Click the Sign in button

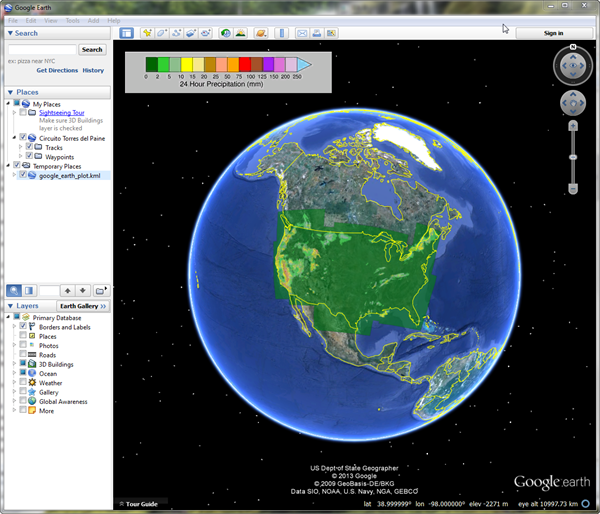point(553,33)
